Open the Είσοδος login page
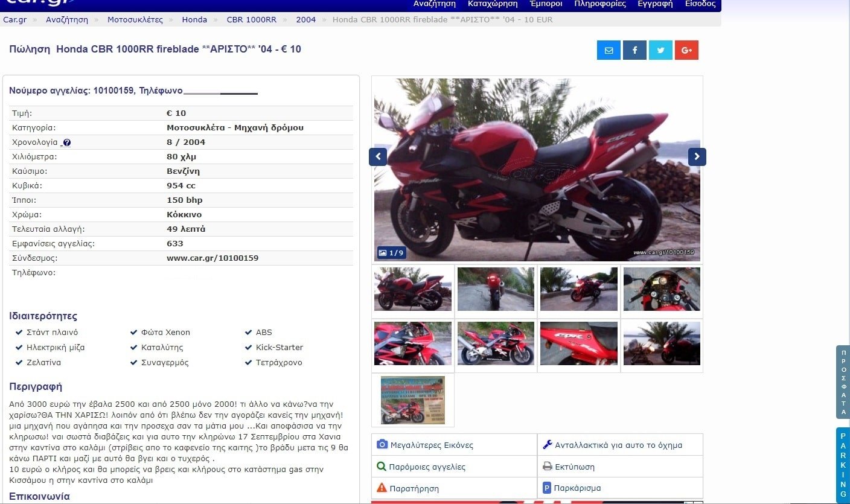This screenshot has width=850, height=504. [x=700, y=4]
